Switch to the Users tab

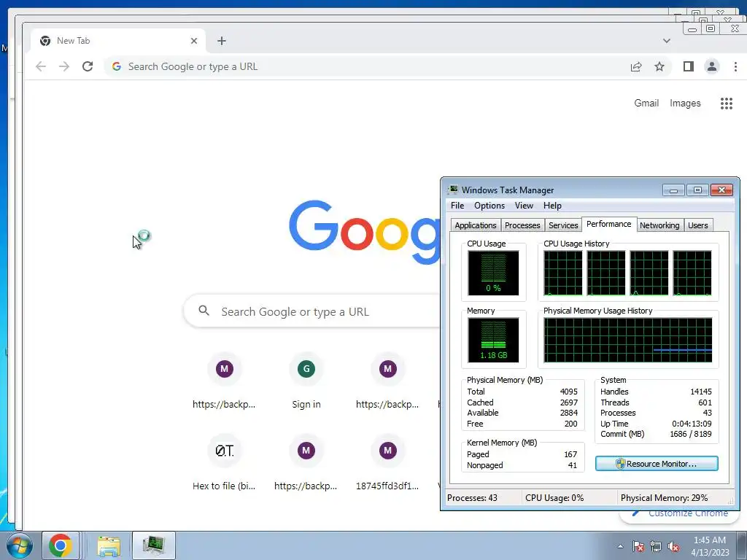click(x=698, y=225)
